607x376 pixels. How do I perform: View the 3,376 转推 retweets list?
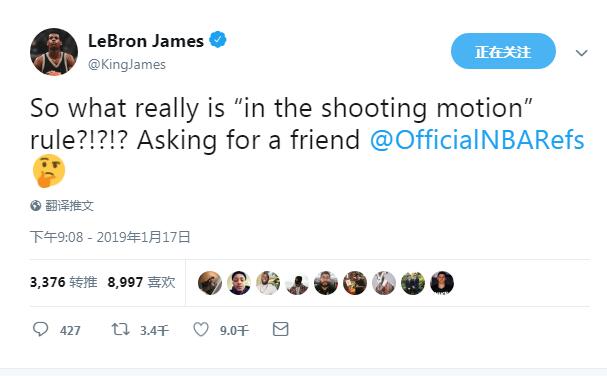click(x=63, y=282)
